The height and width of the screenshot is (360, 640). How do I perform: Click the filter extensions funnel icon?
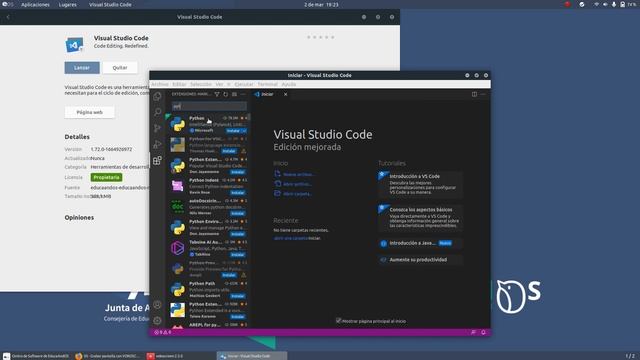point(217,94)
